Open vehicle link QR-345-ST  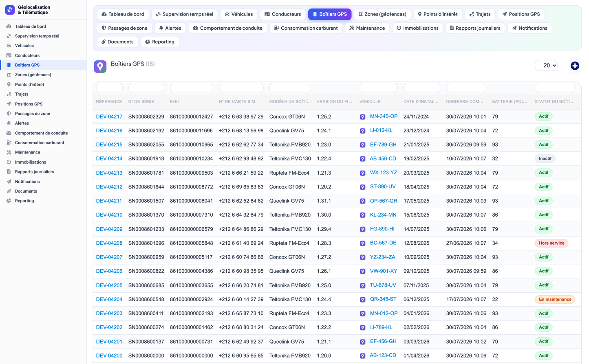[383, 299]
